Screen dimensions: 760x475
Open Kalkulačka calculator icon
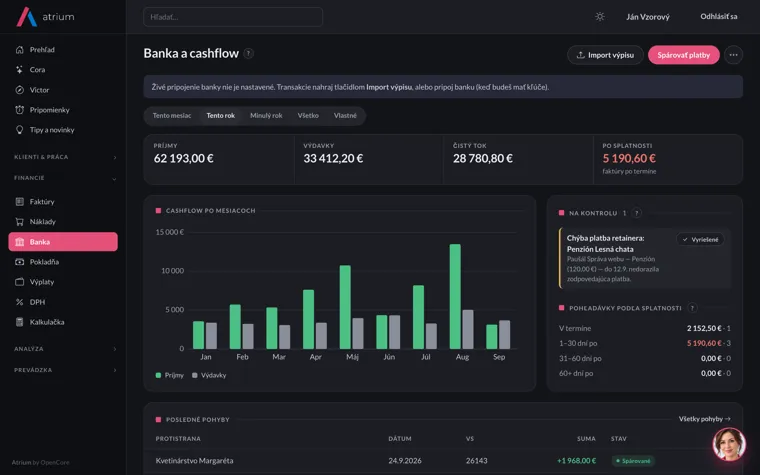tap(19, 322)
